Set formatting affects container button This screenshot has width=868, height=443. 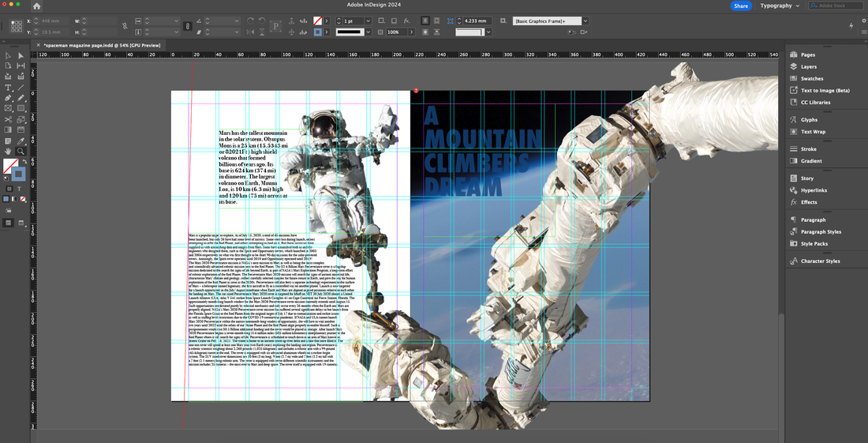point(9,189)
